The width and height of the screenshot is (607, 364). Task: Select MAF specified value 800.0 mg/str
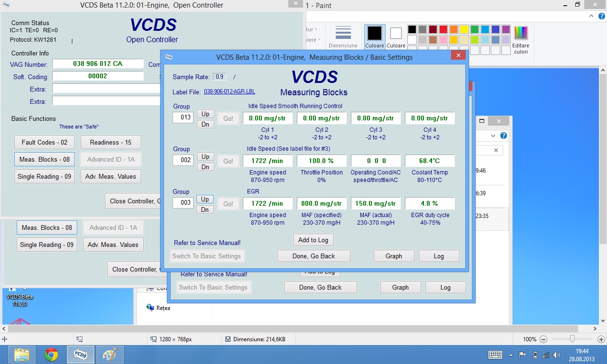322,203
